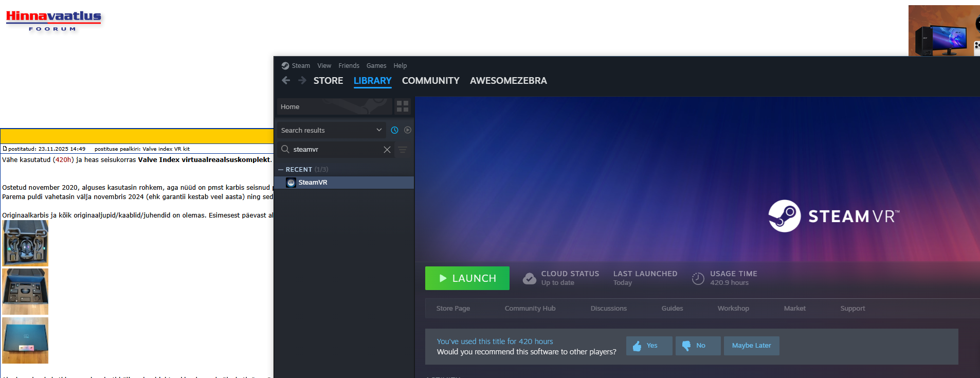Click the Maybe Later button
Screen dimensions: 980x378
(751, 346)
